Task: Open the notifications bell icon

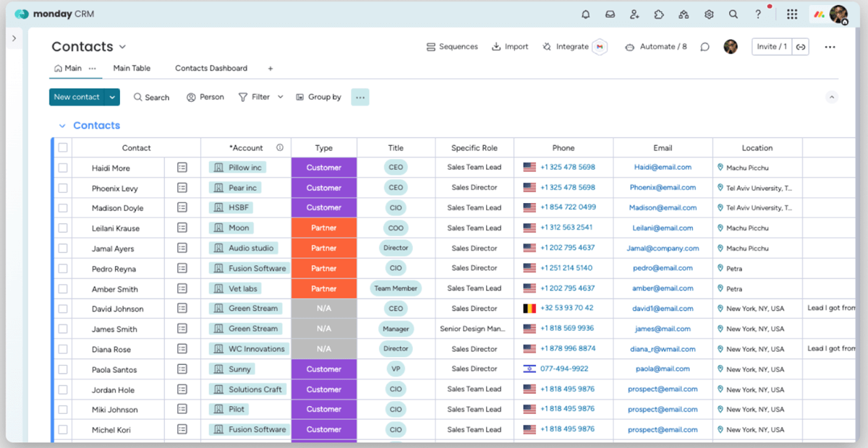Action: tap(586, 14)
